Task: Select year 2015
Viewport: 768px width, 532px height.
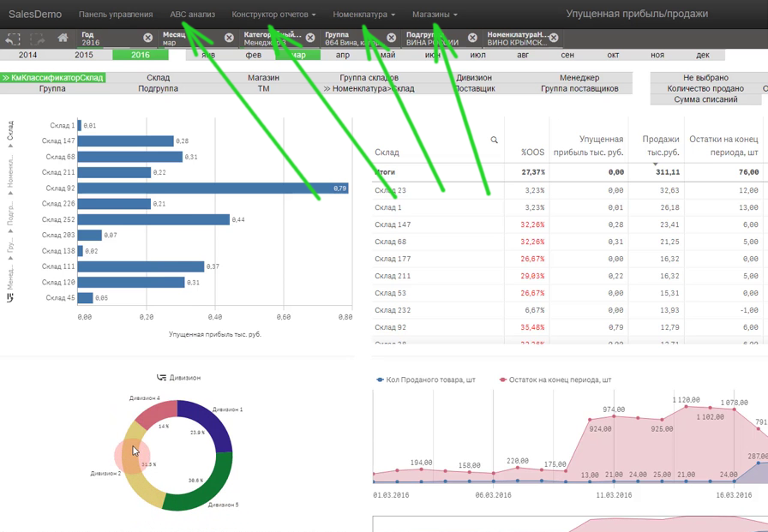Action: point(84,55)
